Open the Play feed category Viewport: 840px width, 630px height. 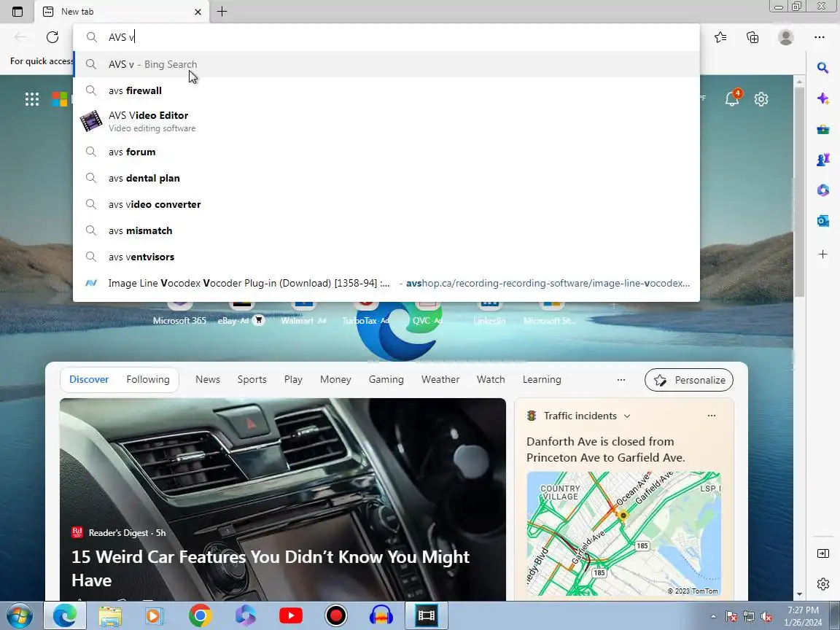[x=293, y=379]
